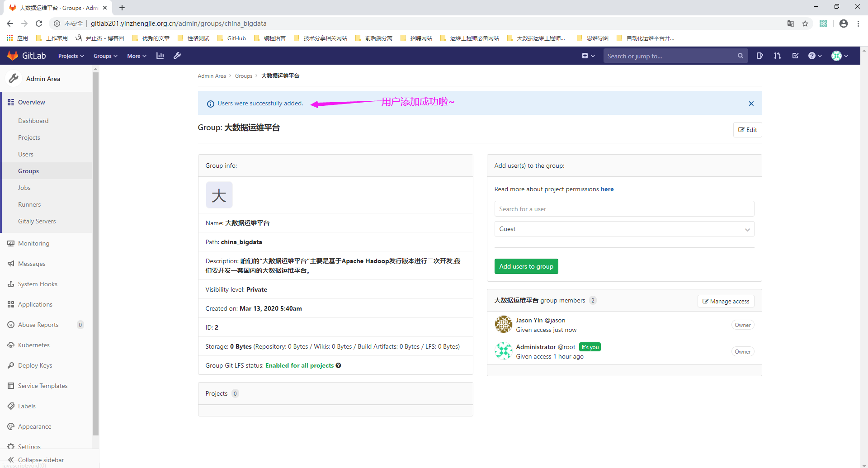Go to Admin Area breadcrumb
The height and width of the screenshot is (468, 868).
pyautogui.click(x=212, y=76)
